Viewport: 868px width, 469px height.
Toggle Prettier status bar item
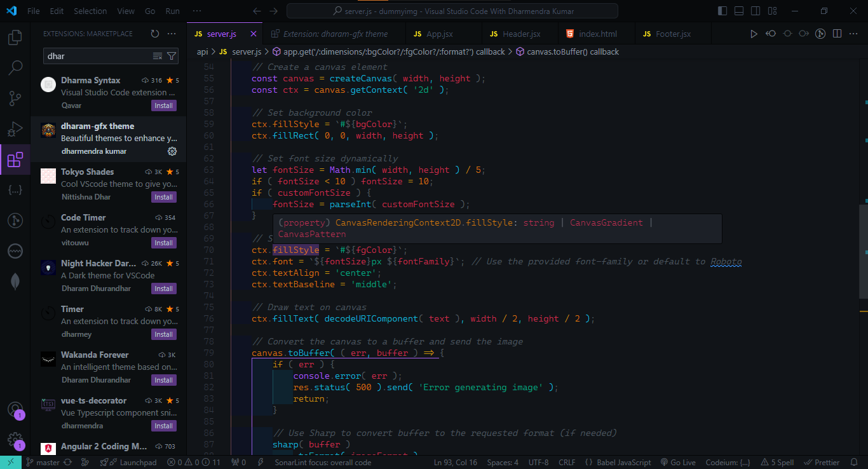[x=822, y=463]
